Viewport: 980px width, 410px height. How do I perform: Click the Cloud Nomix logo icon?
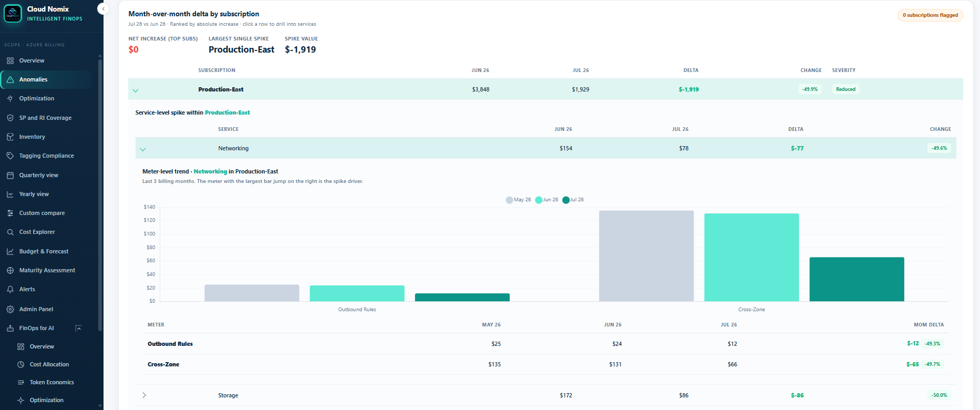tap(13, 14)
